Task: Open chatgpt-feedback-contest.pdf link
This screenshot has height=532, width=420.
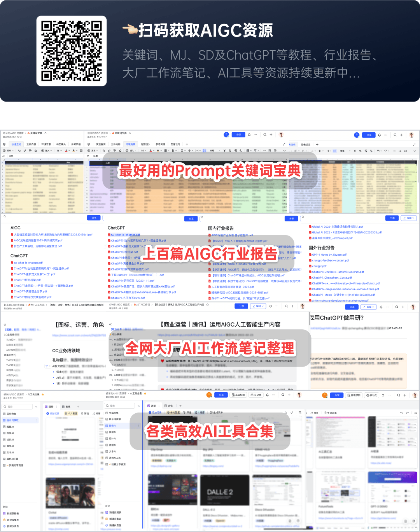Action: 331,260
